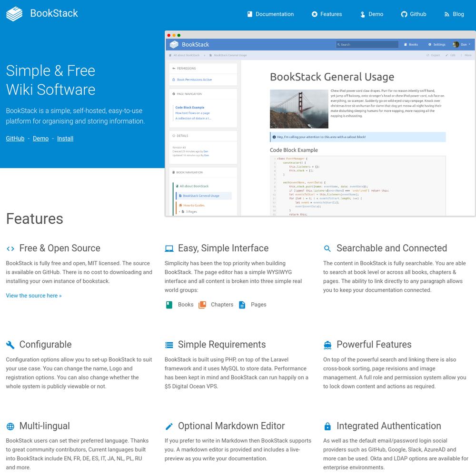
Task: Click the 'Searchable and Connected' heading
Action: click(x=392, y=248)
